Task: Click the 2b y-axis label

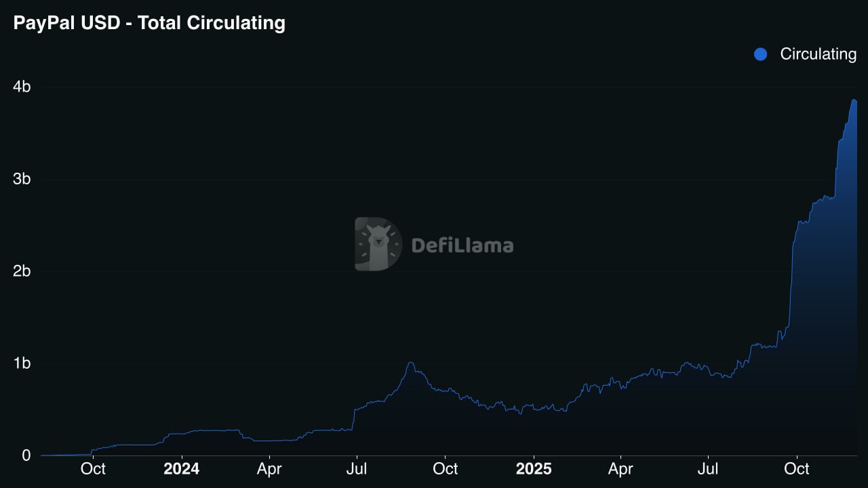Action: (22, 271)
